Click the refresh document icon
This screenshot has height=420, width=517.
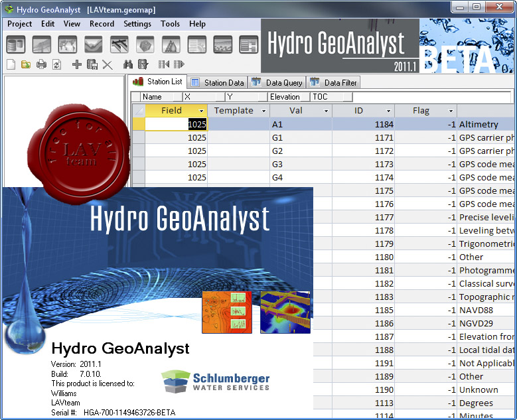click(56, 64)
